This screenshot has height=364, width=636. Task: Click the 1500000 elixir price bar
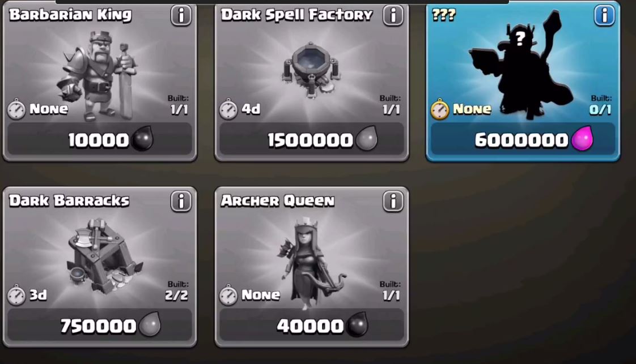click(312, 139)
